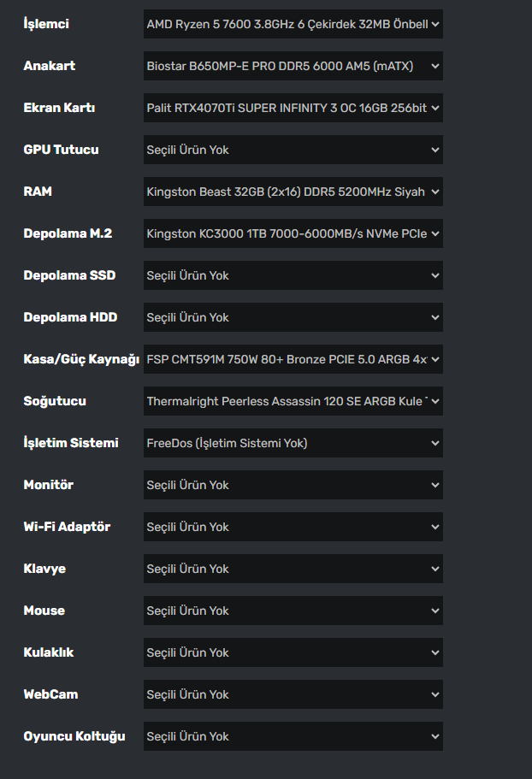Open the İşlemci processor dropdown
532x779 pixels.
pos(293,24)
